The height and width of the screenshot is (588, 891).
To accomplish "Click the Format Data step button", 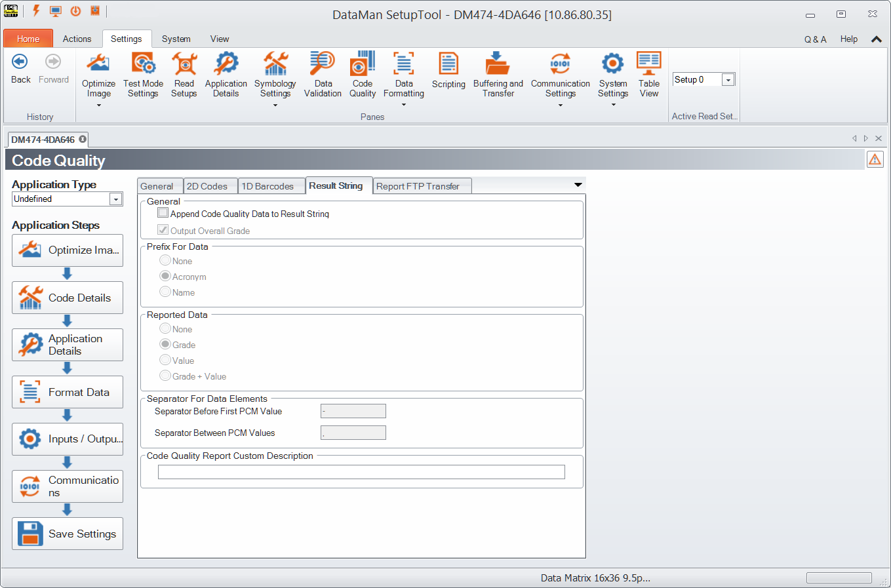I will point(68,392).
